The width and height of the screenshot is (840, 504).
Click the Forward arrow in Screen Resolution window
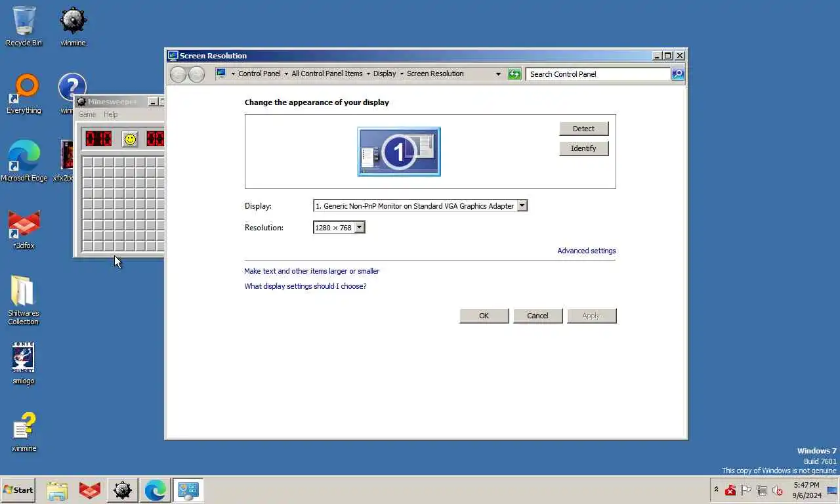click(x=196, y=74)
